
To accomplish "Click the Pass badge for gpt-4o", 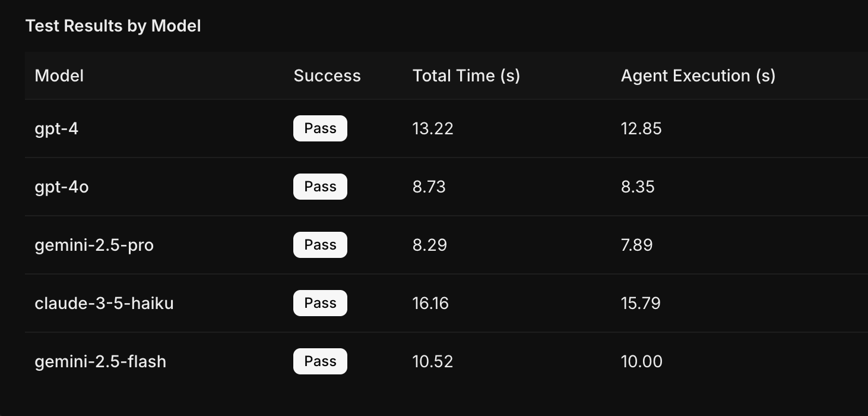I will point(320,187).
